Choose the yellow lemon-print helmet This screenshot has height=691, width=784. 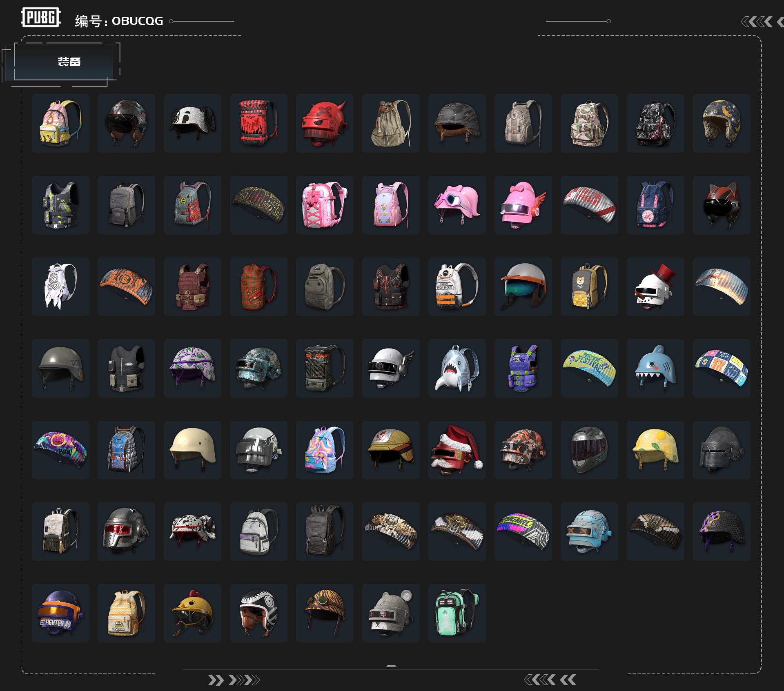coord(656,450)
